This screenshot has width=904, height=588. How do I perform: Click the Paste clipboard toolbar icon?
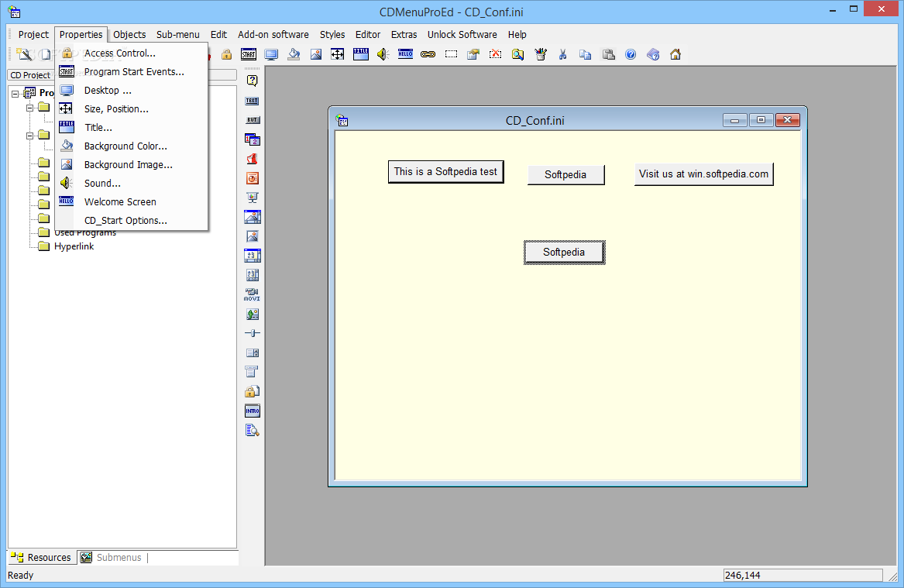tap(608, 54)
